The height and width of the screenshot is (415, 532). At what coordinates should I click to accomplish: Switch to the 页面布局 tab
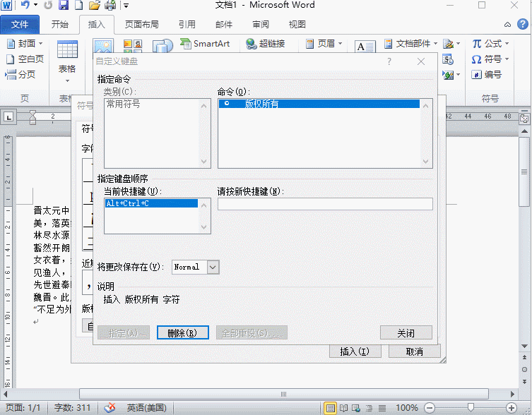(141, 25)
